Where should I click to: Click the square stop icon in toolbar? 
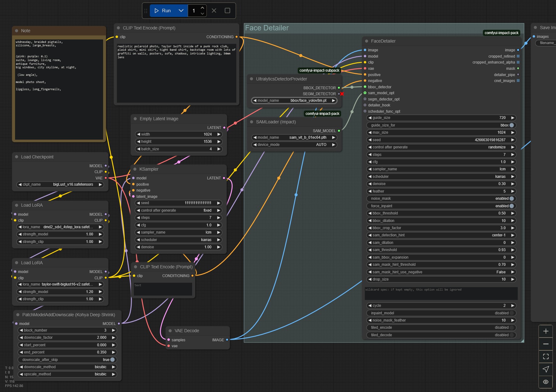point(228,11)
